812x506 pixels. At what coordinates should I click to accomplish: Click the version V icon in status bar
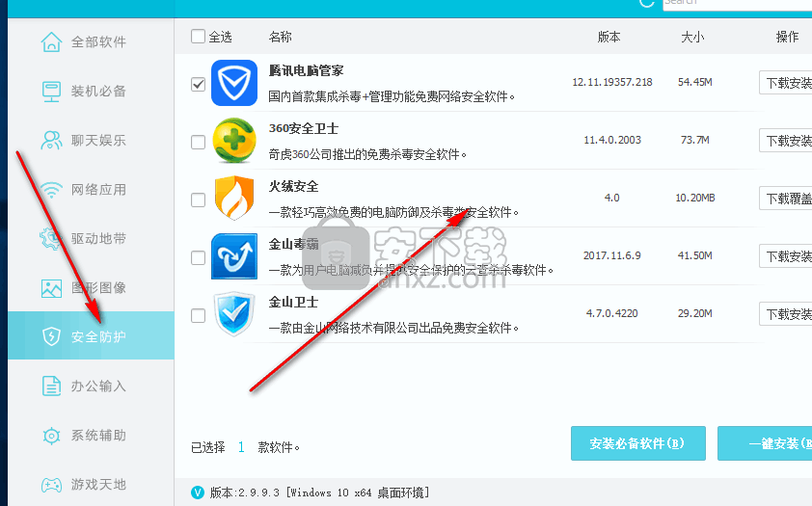[x=198, y=493]
